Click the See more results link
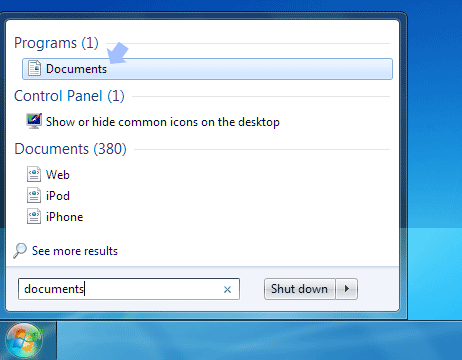The height and width of the screenshot is (360, 462). [x=75, y=251]
